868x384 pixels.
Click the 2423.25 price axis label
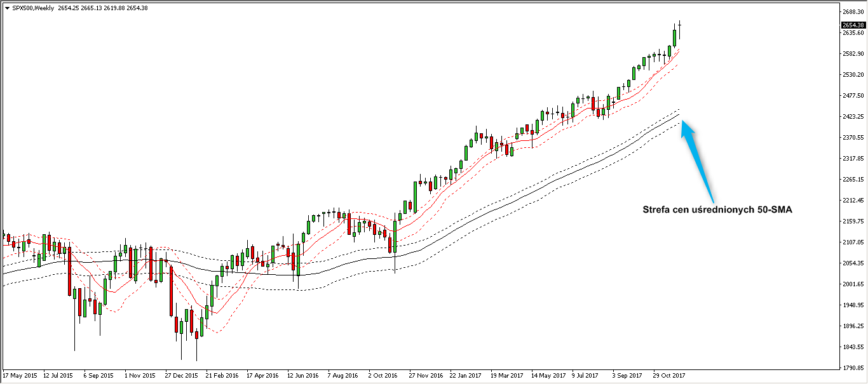click(x=852, y=117)
